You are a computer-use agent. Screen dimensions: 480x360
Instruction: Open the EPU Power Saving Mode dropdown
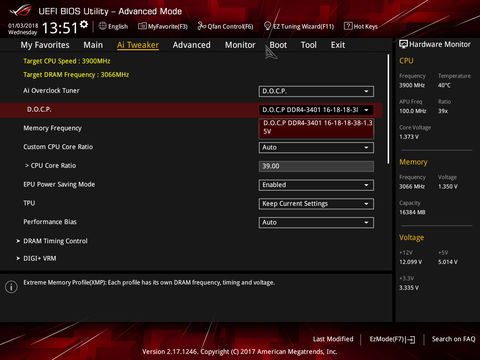316,185
